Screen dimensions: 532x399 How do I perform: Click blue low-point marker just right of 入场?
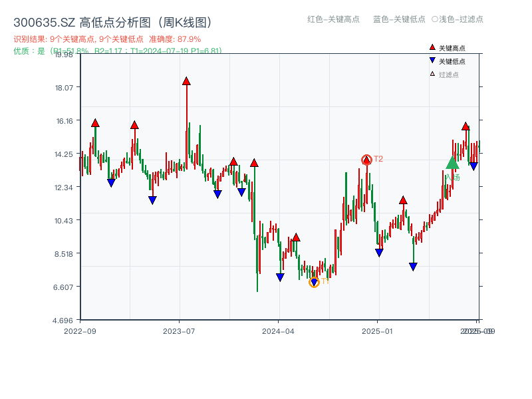(x=473, y=166)
